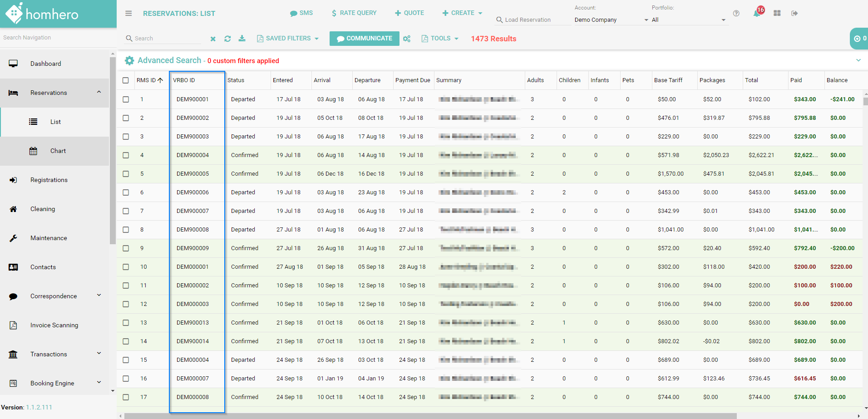The width and height of the screenshot is (868, 419).
Task: Click the gears icon beside Communicate
Action: pos(407,39)
